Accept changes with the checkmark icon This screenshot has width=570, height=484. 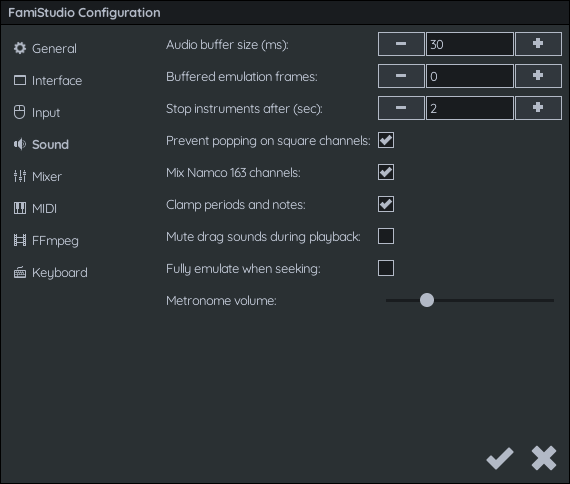pos(500,458)
